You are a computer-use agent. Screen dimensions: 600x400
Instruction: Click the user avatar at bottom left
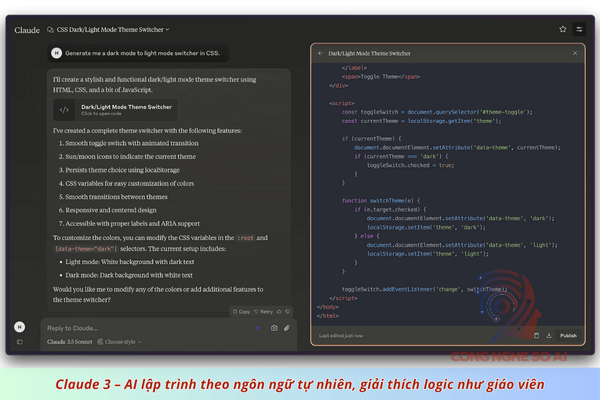pos(20,327)
